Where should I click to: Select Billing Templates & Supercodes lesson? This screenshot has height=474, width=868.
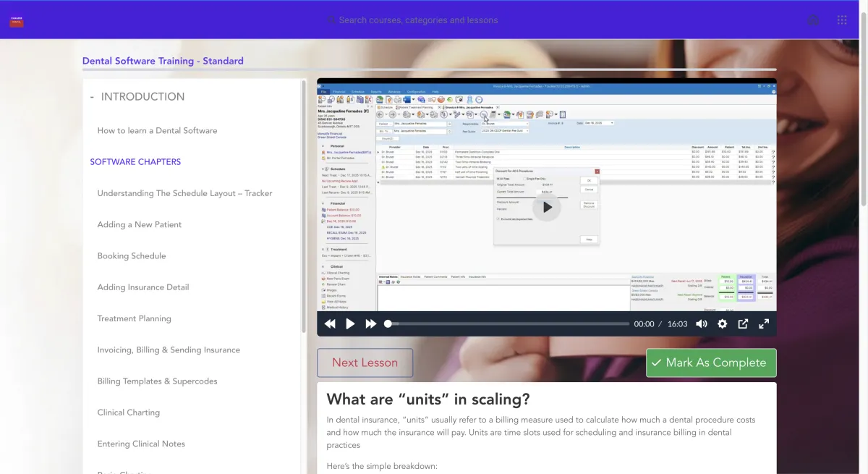pyautogui.click(x=157, y=381)
